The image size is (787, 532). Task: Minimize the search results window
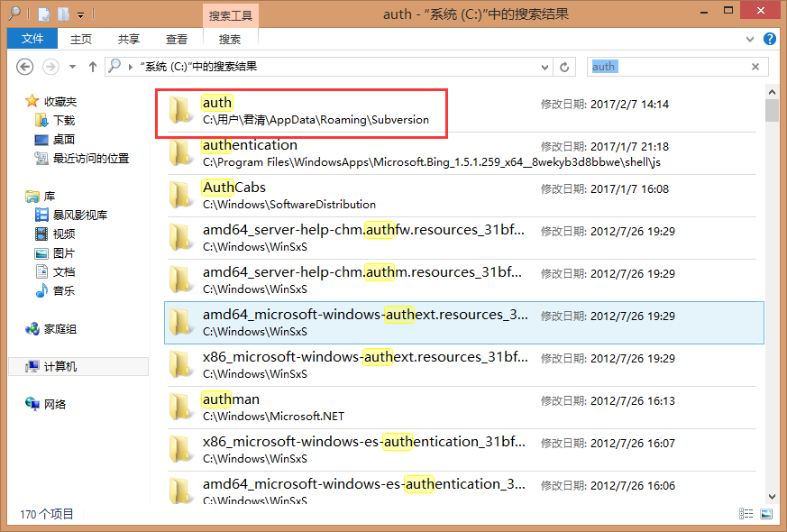[x=704, y=12]
